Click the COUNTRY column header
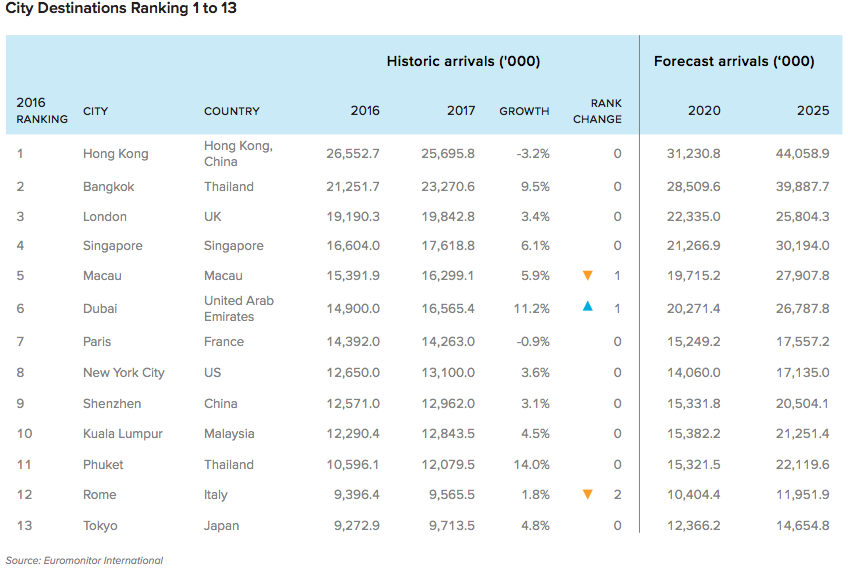The height and width of the screenshot is (570, 848). [x=231, y=111]
